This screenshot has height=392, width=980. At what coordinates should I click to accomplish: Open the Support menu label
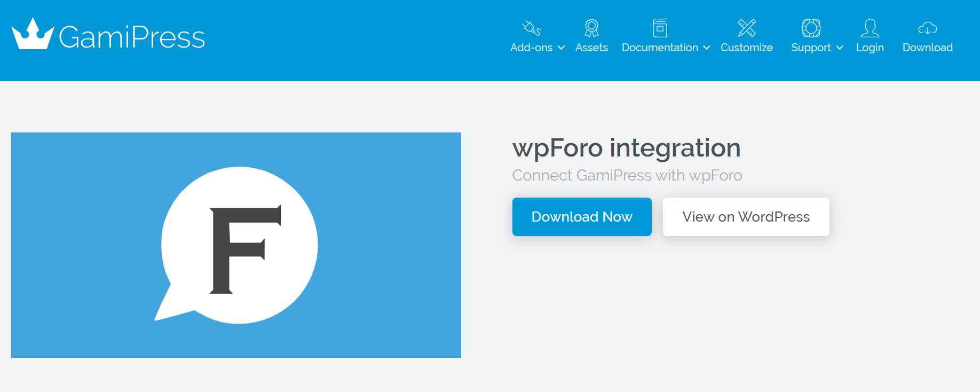coord(811,48)
